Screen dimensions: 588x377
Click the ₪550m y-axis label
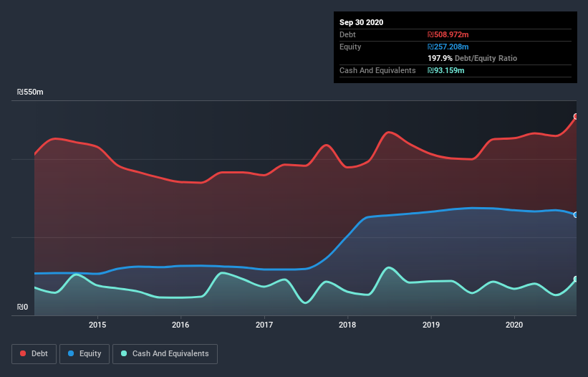coord(30,92)
